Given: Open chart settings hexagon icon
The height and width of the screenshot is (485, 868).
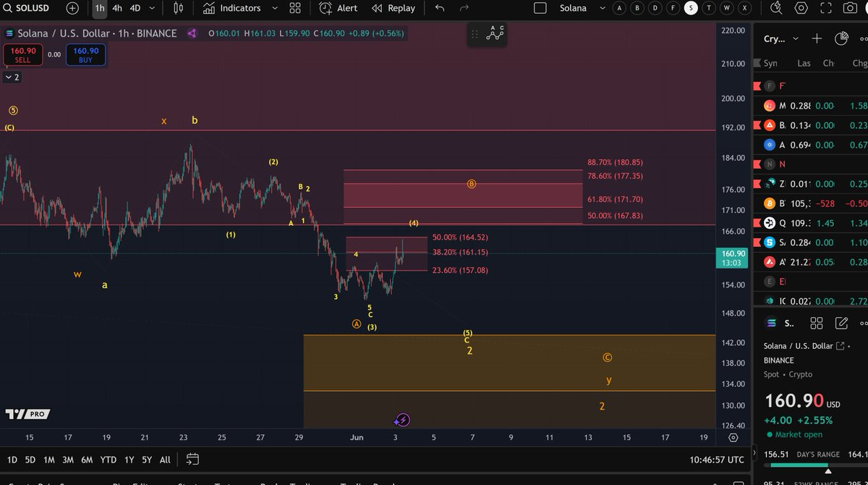Looking at the screenshot, I should [x=801, y=8].
